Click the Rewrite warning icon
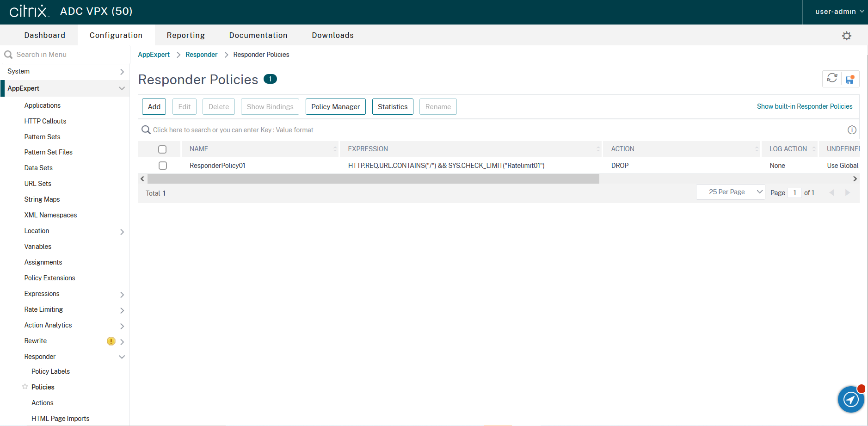Image resolution: width=868 pixels, height=426 pixels. pos(111,341)
